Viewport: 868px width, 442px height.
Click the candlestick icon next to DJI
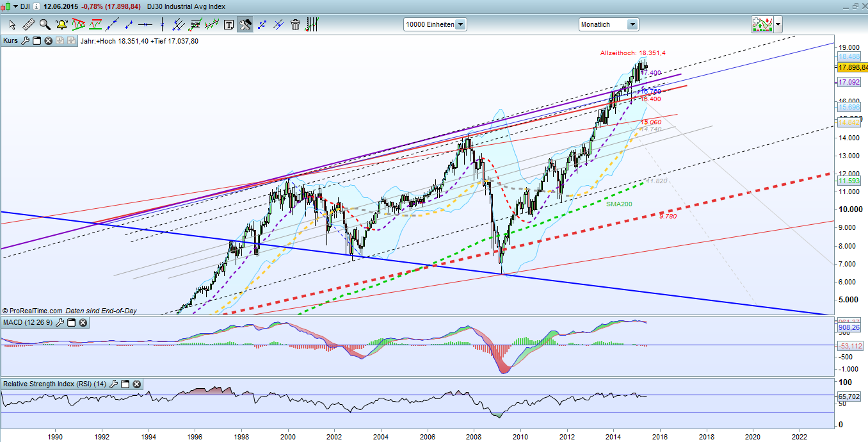(x=6, y=6)
